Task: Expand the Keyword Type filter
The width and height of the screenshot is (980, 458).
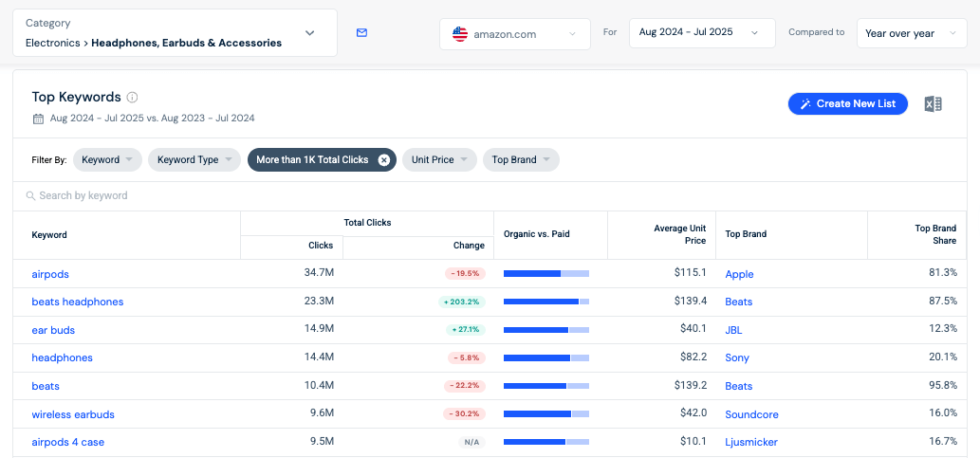Action: point(194,160)
